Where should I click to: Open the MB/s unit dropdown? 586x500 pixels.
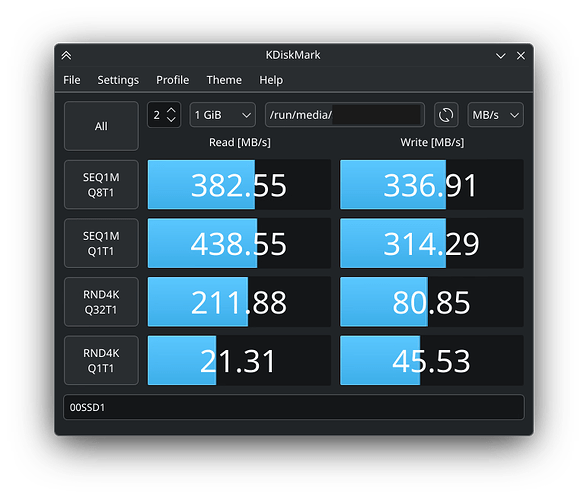click(495, 115)
